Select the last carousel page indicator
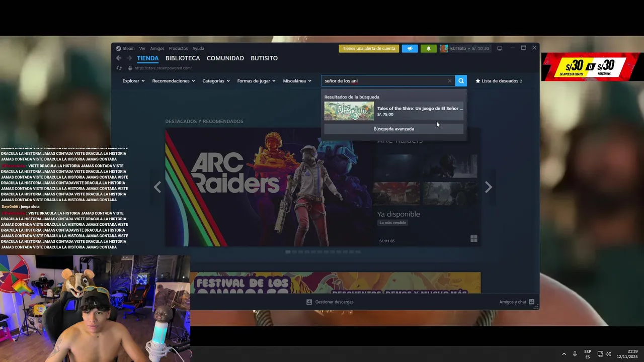 [x=358, y=252]
